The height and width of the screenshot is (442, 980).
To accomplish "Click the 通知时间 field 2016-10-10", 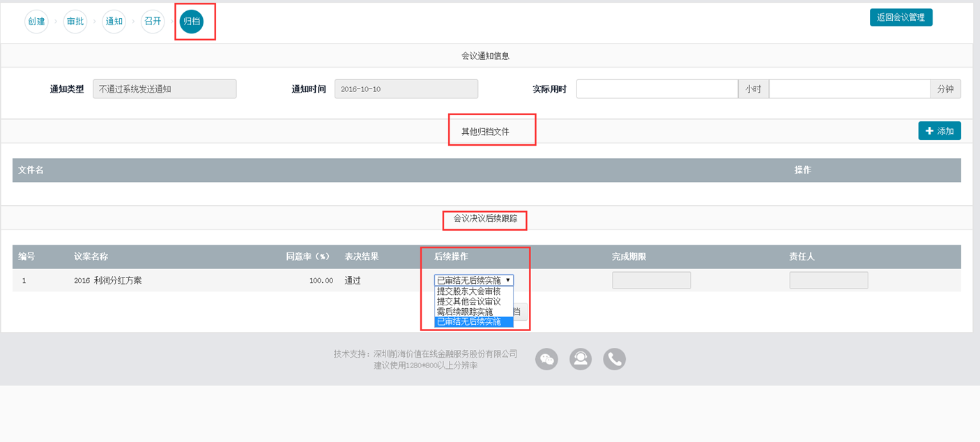I will pyautogui.click(x=406, y=89).
